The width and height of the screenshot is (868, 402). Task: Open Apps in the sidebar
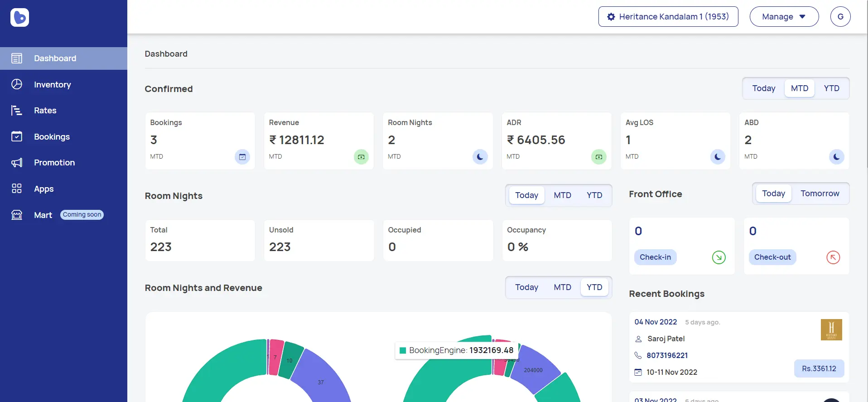point(63,189)
